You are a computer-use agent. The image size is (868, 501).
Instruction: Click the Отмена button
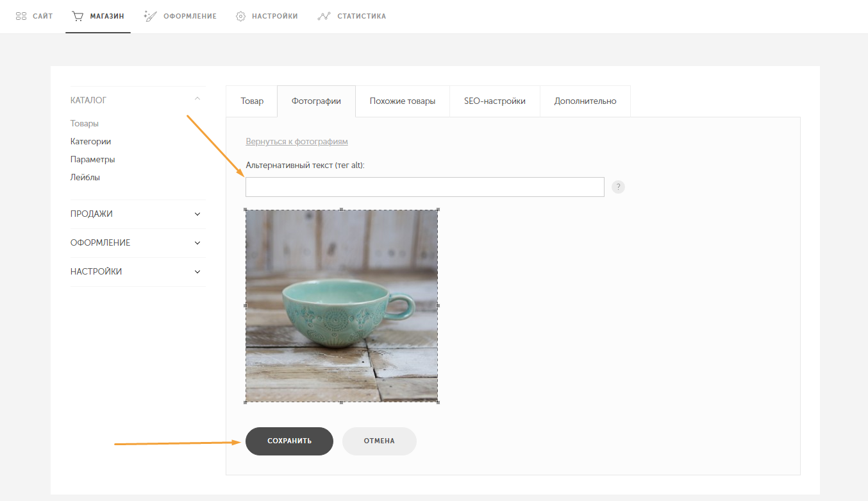380,441
